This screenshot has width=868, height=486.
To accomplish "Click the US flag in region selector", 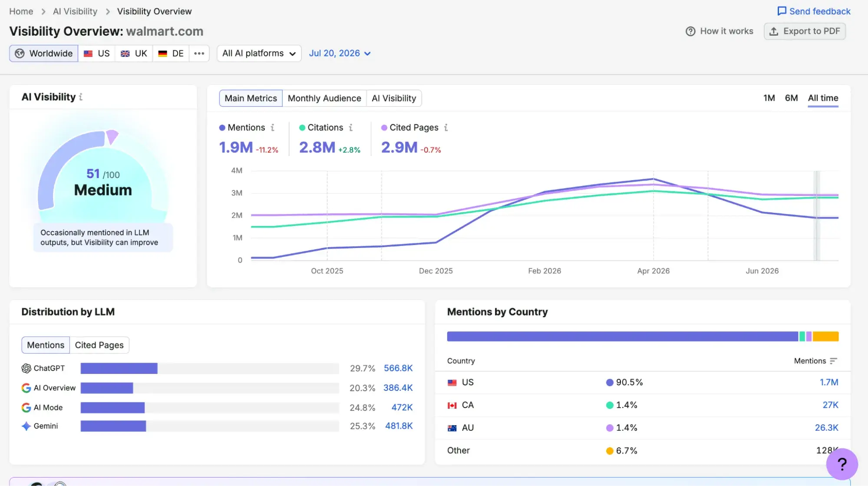I will coord(88,53).
